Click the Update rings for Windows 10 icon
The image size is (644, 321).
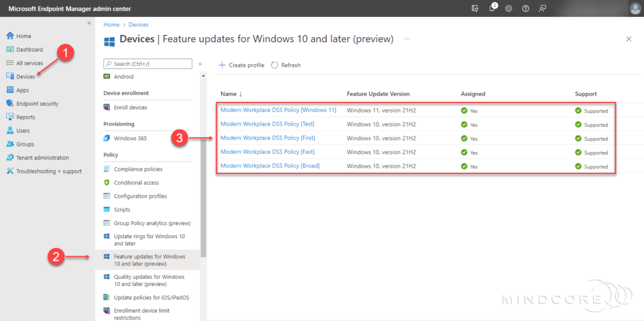coord(107,236)
